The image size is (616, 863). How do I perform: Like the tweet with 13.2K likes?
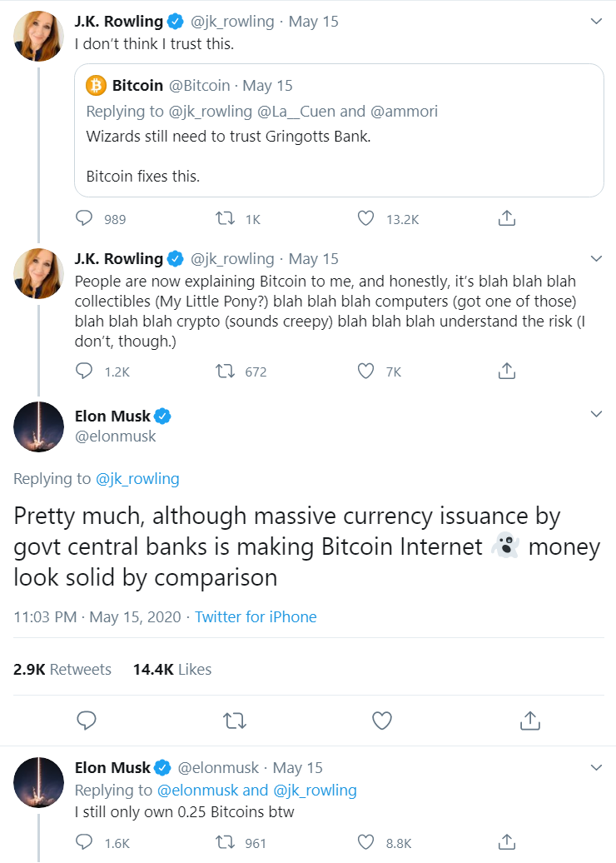coord(365,219)
